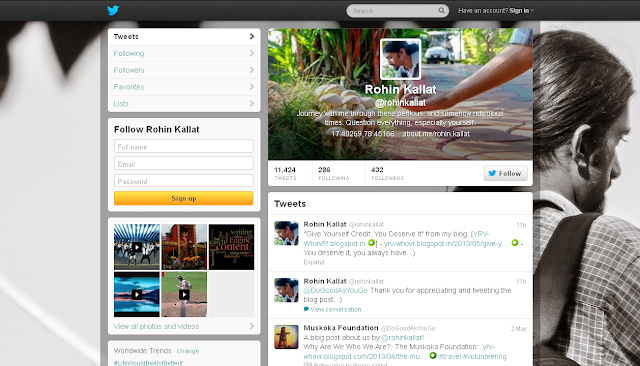Open the #LifeWouldBeAlotBetterIf trend
Image resolution: width=640 pixels, height=366 pixels.
[148, 363]
